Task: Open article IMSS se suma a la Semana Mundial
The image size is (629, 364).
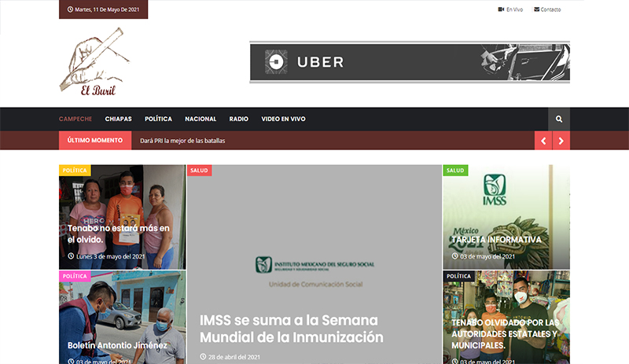Action: [x=291, y=329]
